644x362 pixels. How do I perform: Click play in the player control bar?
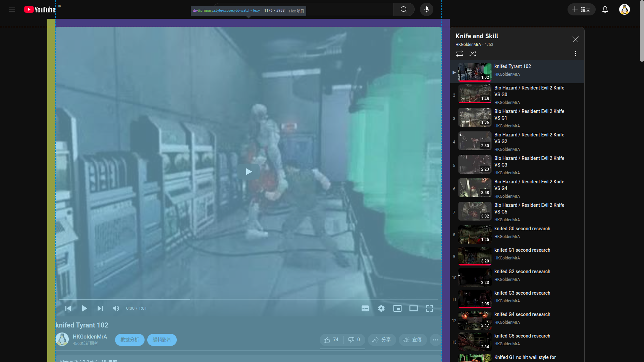point(84,308)
